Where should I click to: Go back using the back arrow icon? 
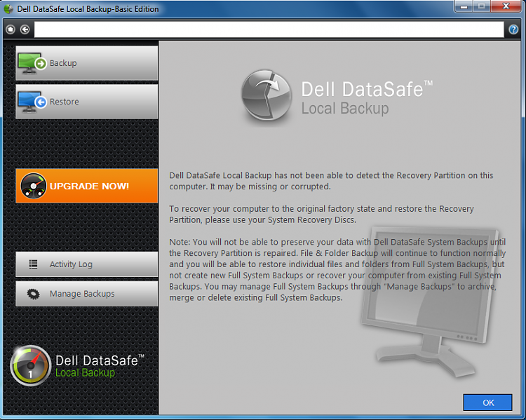coord(25,29)
